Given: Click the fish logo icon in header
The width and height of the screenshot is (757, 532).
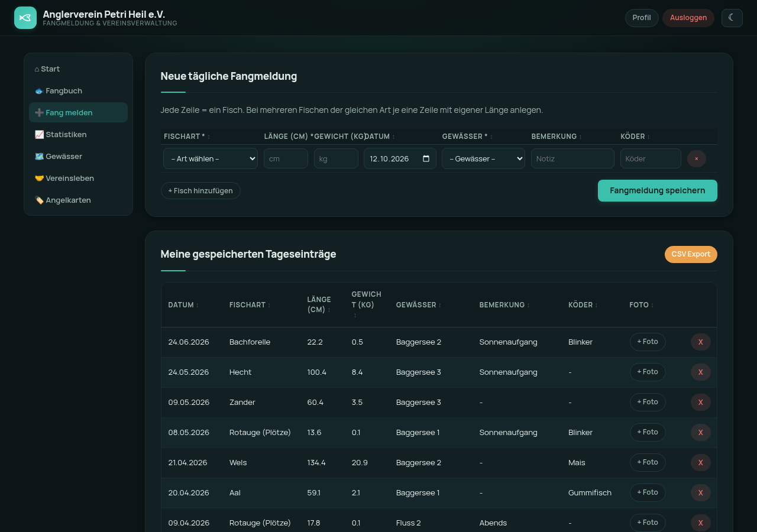Looking at the screenshot, I should tap(25, 18).
